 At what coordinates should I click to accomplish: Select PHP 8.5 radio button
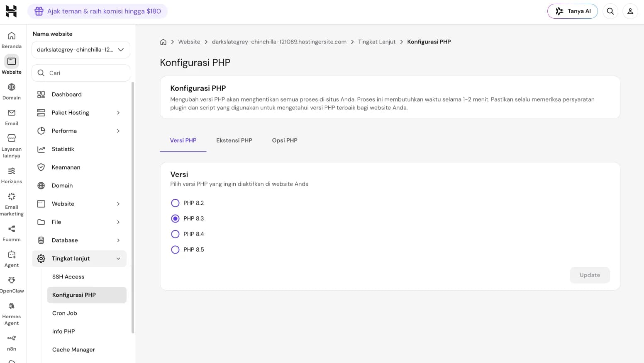[x=175, y=249]
